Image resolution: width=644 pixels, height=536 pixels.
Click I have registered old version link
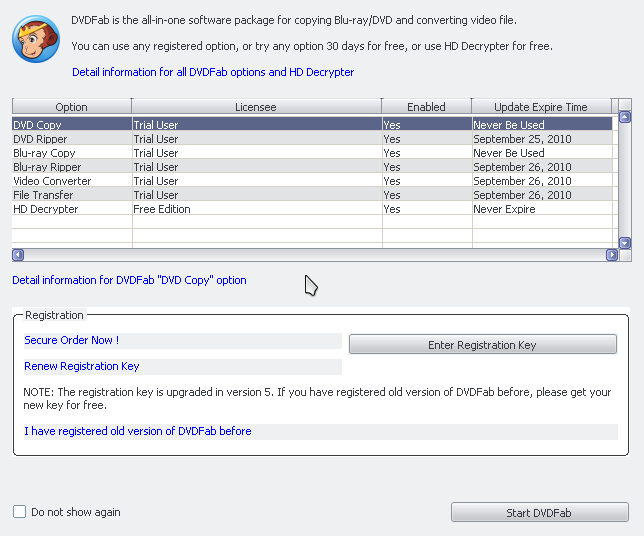[138, 431]
